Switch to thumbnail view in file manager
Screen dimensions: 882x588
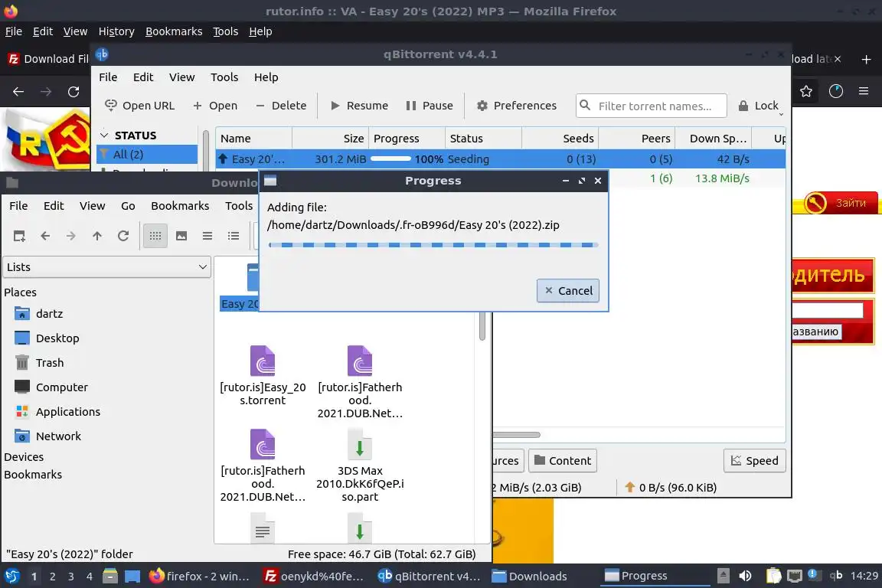click(181, 236)
